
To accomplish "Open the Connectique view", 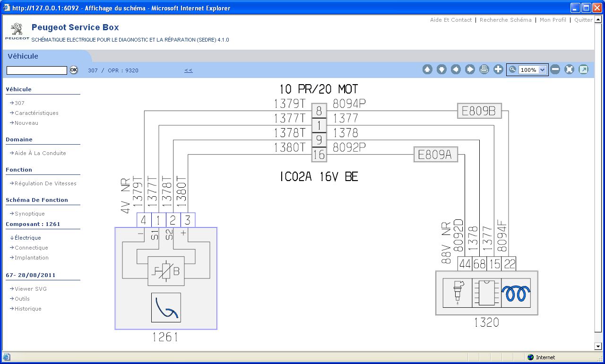I will click(x=31, y=248).
